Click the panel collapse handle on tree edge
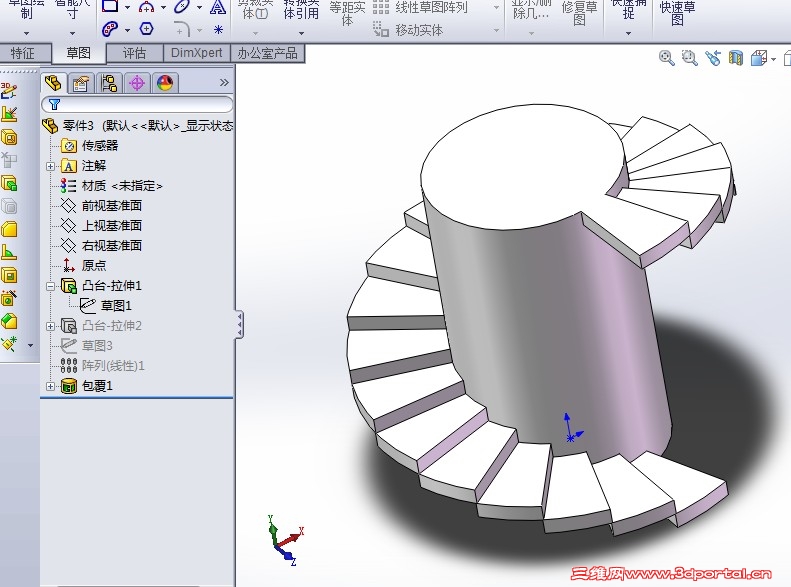Viewport: 791px width, 587px height. pos(240,324)
